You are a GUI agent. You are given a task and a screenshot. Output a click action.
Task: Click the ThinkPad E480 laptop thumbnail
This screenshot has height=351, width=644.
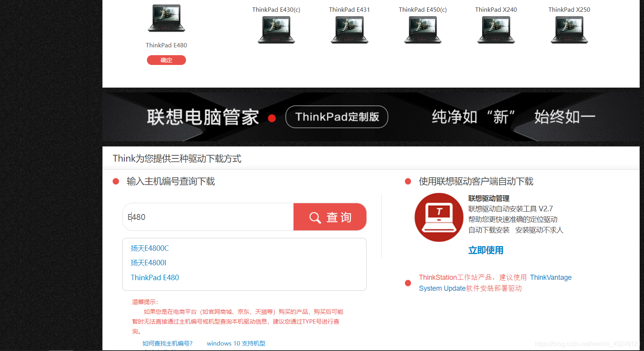coord(166,18)
